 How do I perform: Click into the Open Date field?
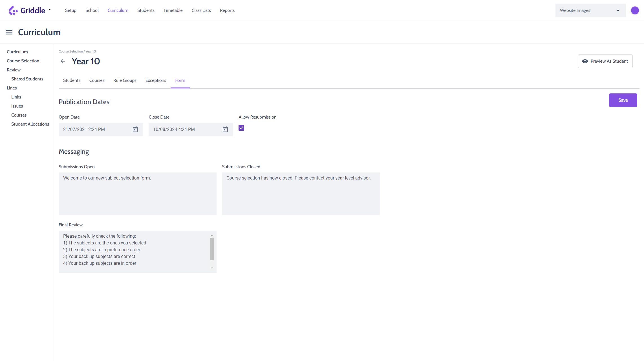[101, 130]
